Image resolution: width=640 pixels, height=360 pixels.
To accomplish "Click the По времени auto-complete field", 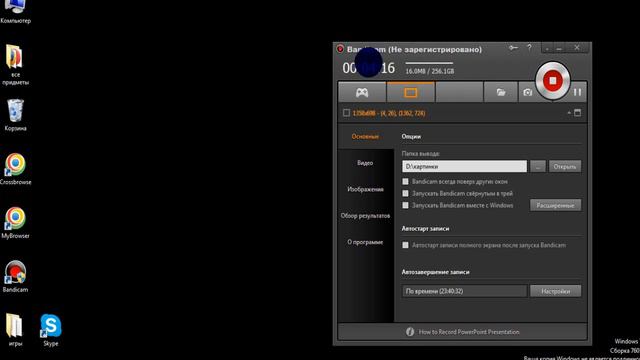I will 464,291.
